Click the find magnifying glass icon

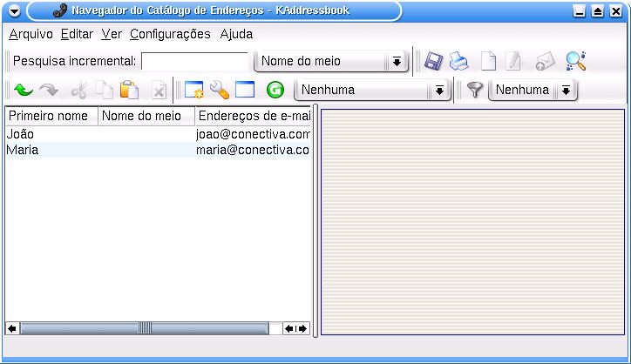(x=576, y=61)
